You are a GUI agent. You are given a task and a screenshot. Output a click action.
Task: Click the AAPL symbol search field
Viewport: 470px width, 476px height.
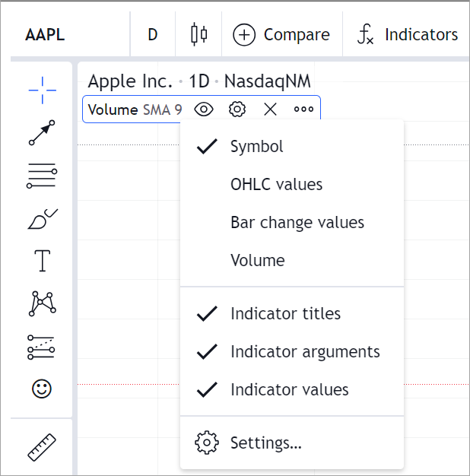70,34
